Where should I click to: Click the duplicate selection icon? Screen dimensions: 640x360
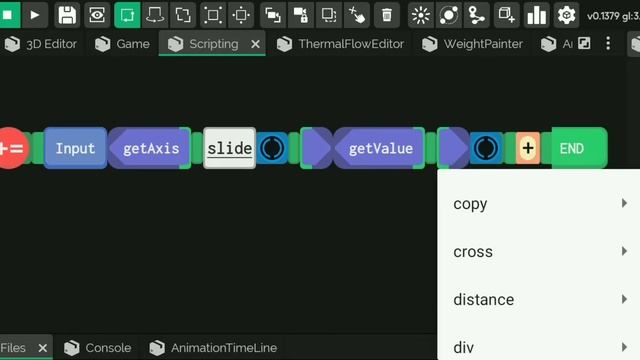tap(329, 15)
